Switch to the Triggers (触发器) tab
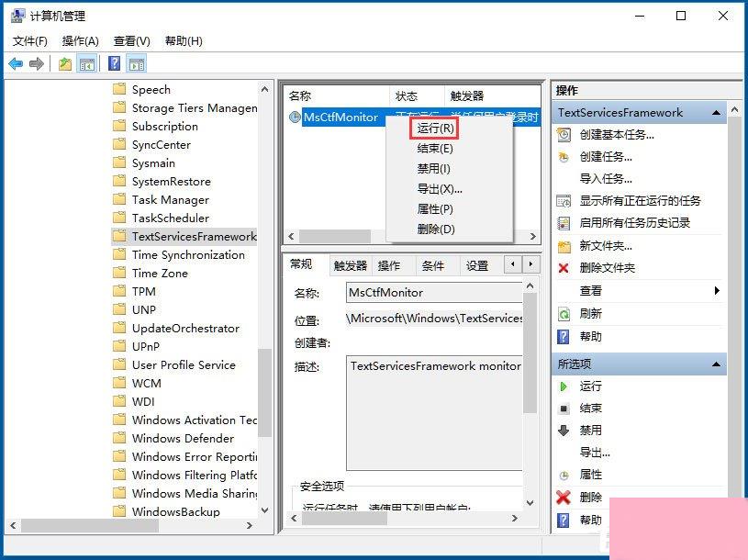The image size is (748, 560). [351, 265]
